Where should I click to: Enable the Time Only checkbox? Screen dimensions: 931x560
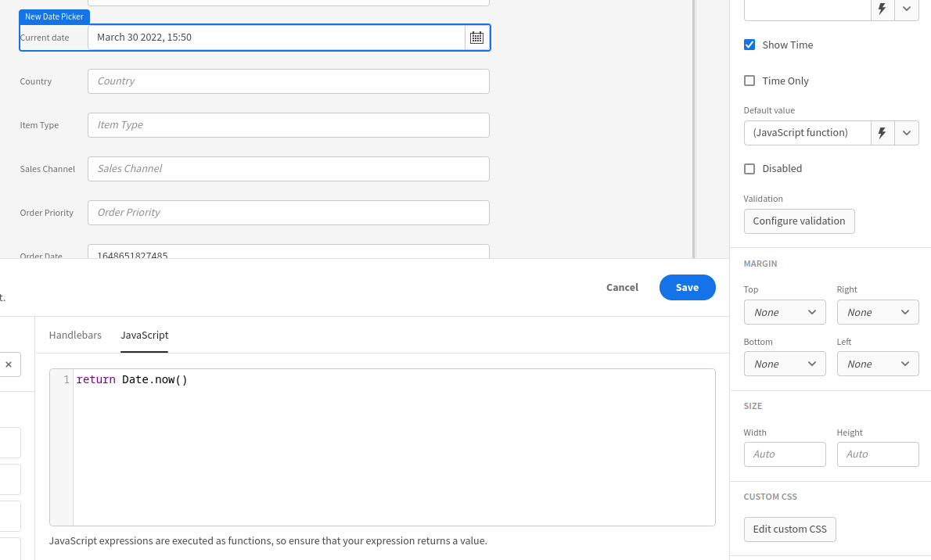pos(749,81)
